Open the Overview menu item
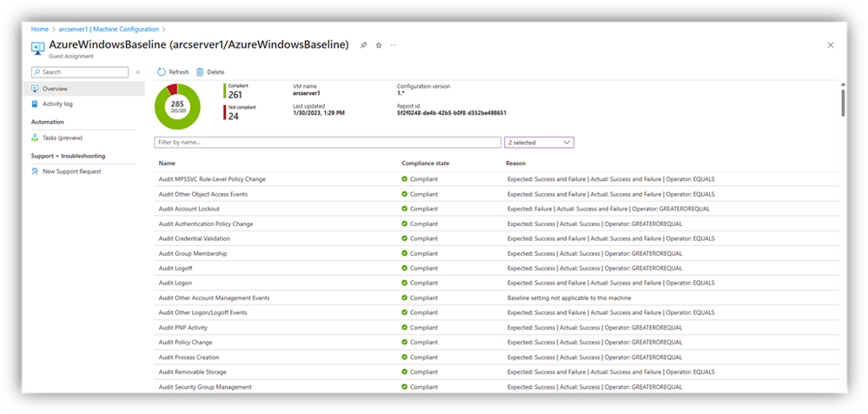The image size is (868, 414). (84, 89)
